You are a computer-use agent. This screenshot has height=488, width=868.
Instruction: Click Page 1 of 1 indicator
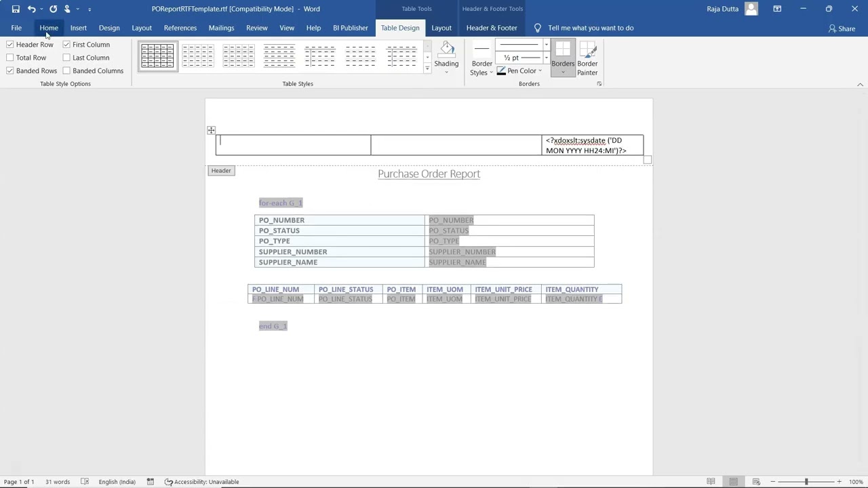coord(19,482)
